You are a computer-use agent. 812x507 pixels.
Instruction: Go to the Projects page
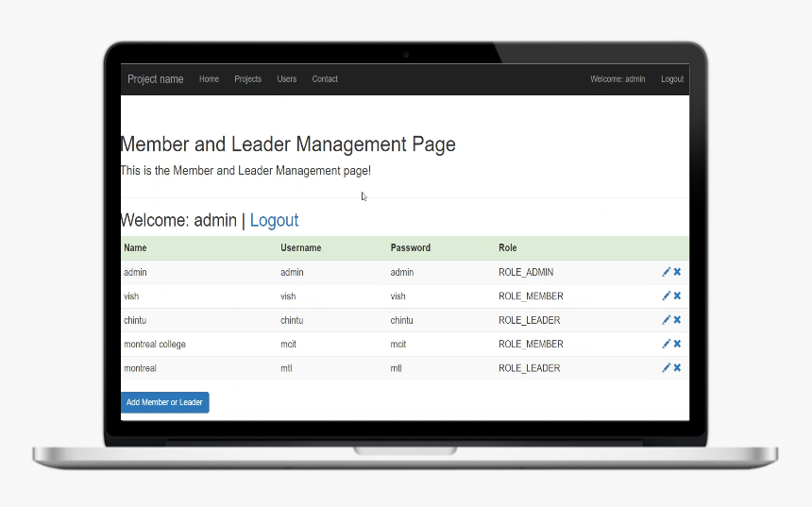(247, 79)
